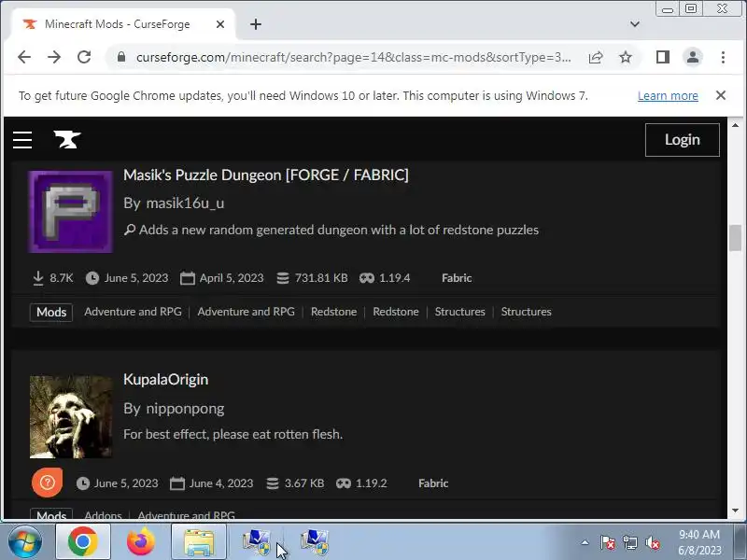Click the calendar icon beside June 4, 2023
Viewport: 747px width, 560px height.
pos(177,483)
